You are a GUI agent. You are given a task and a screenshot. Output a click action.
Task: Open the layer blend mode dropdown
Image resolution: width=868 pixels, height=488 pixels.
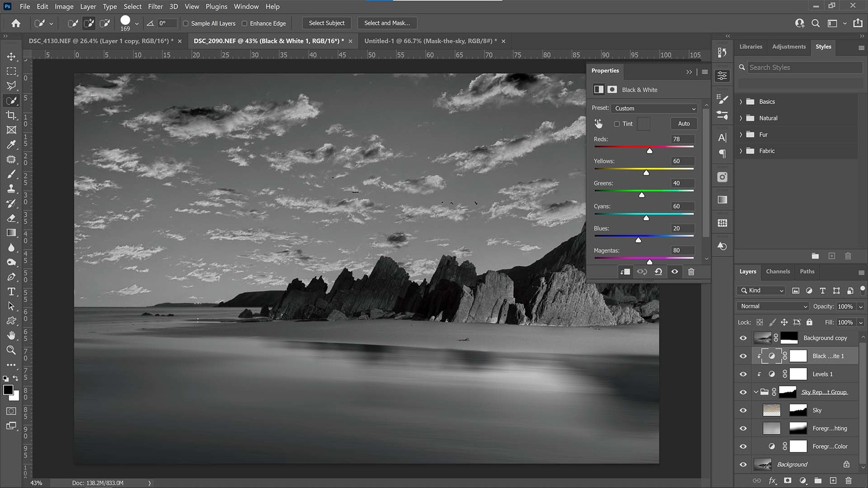(772, 306)
